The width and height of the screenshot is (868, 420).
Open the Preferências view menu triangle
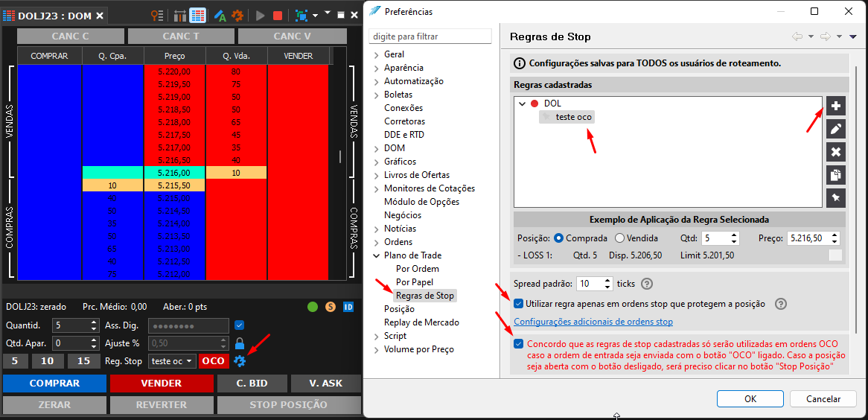click(853, 36)
